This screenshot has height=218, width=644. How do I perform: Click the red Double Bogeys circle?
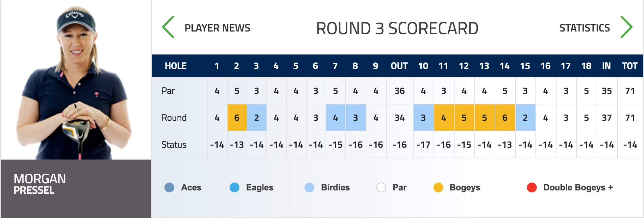coord(532,187)
